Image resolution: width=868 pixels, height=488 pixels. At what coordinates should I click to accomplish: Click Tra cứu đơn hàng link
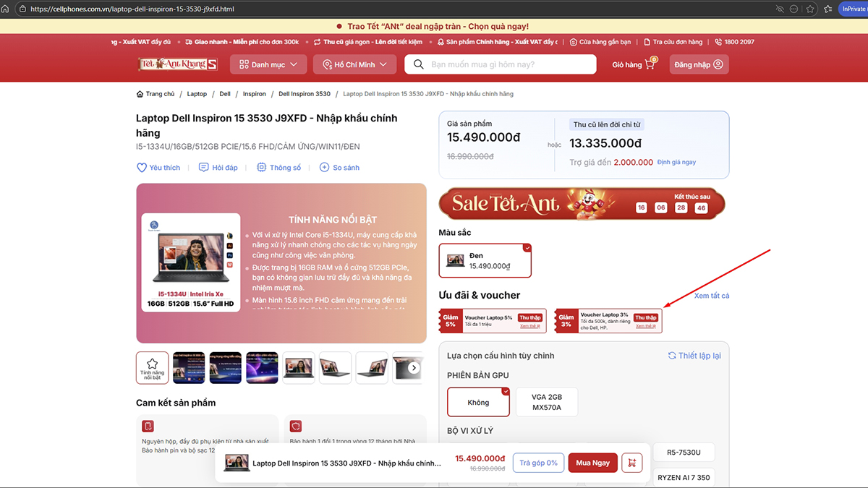pyautogui.click(x=673, y=42)
